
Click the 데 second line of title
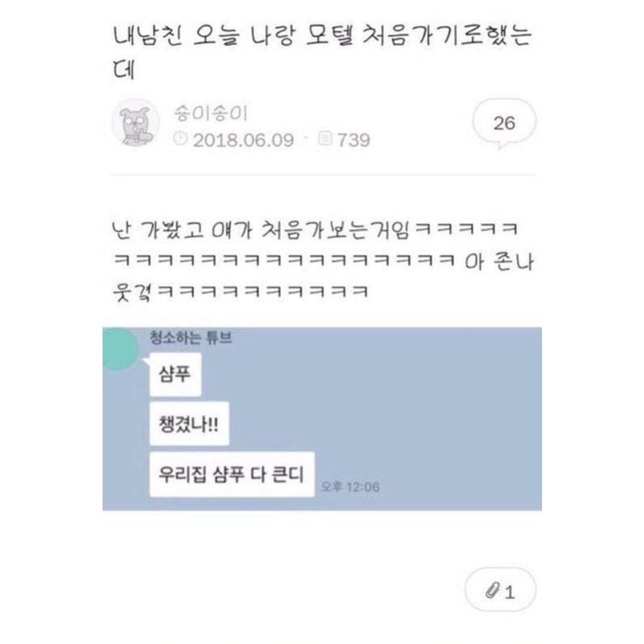[123, 69]
